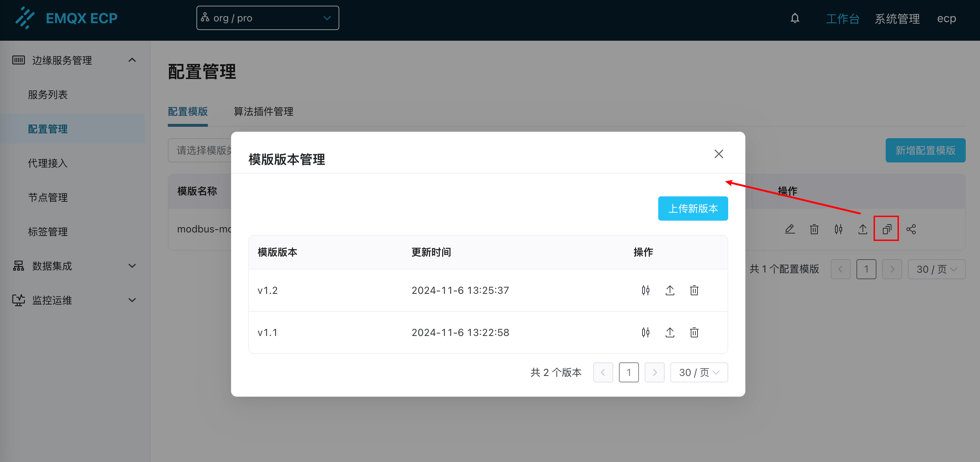The height and width of the screenshot is (462, 980).
Task: Click the share icon for modbus template
Action: pyautogui.click(x=911, y=229)
